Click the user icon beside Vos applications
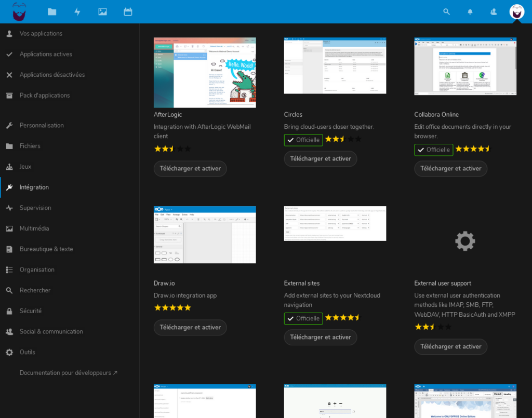The height and width of the screenshot is (418, 532). 9,34
